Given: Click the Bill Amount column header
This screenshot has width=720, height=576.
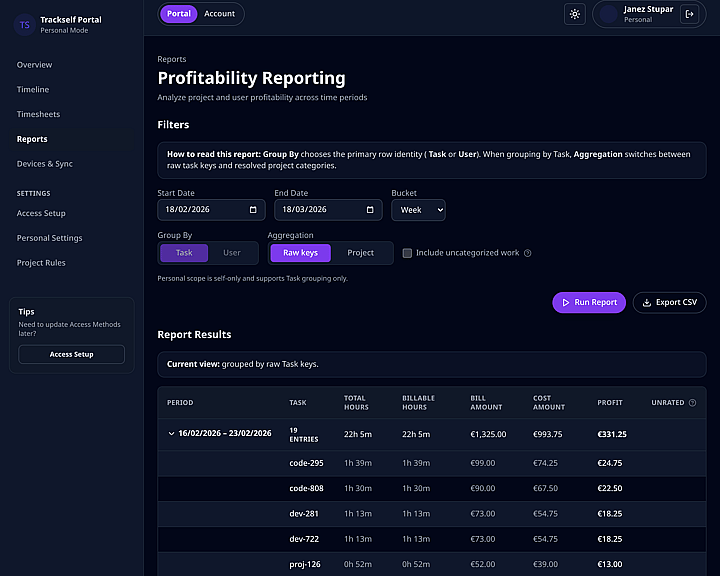Looking at the screenshot, I should tap(486, 403).
